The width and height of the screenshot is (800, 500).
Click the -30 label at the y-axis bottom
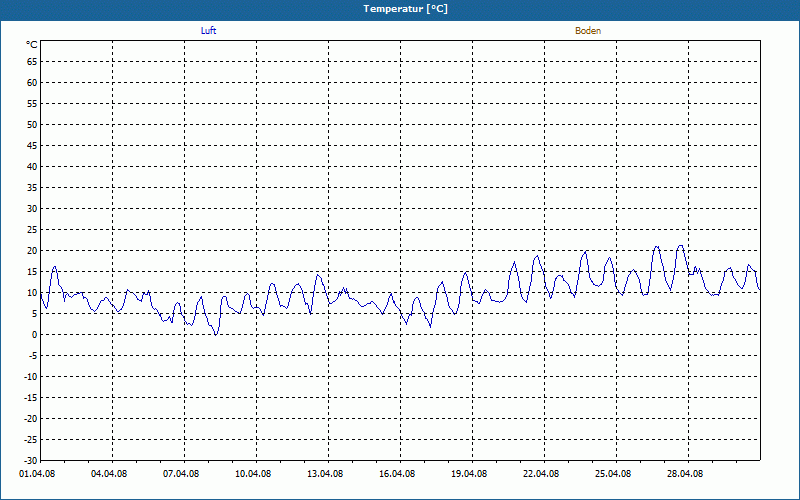(x=30, y=460)
